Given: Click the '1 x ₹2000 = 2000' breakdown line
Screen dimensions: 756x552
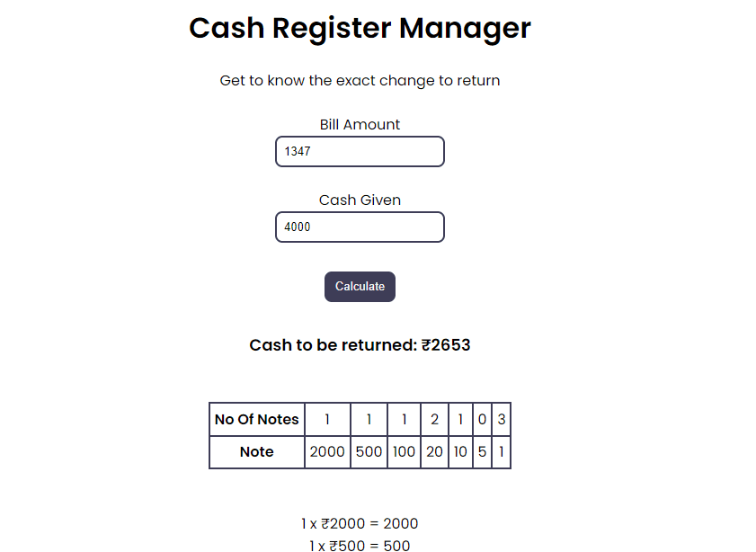Looking at the screenshot, I should (360, 523).
